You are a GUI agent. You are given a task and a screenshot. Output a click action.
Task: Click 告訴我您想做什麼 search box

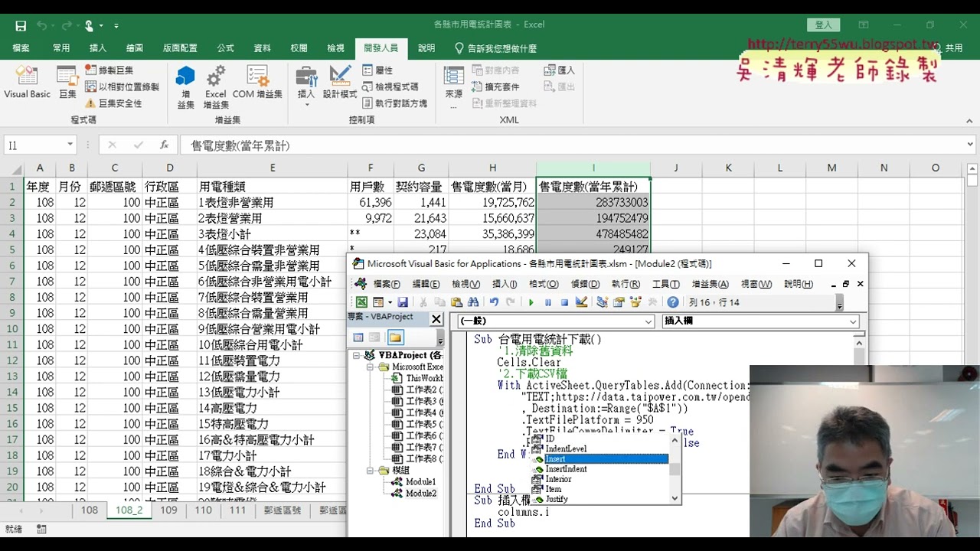[496, 48]
